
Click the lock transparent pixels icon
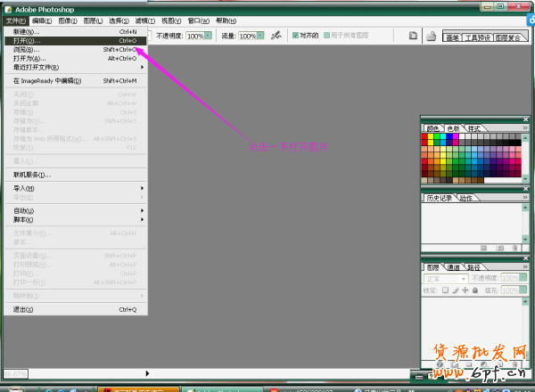click(446, 290)
